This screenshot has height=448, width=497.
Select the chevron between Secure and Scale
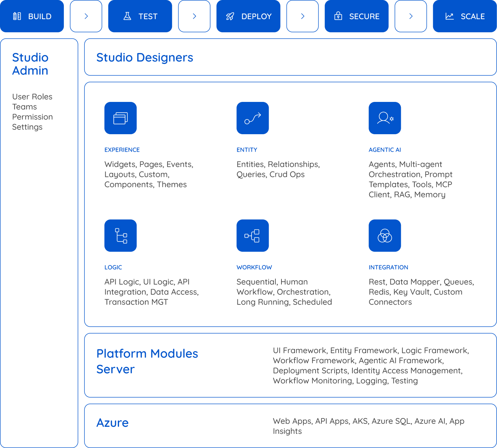[411, 16]
